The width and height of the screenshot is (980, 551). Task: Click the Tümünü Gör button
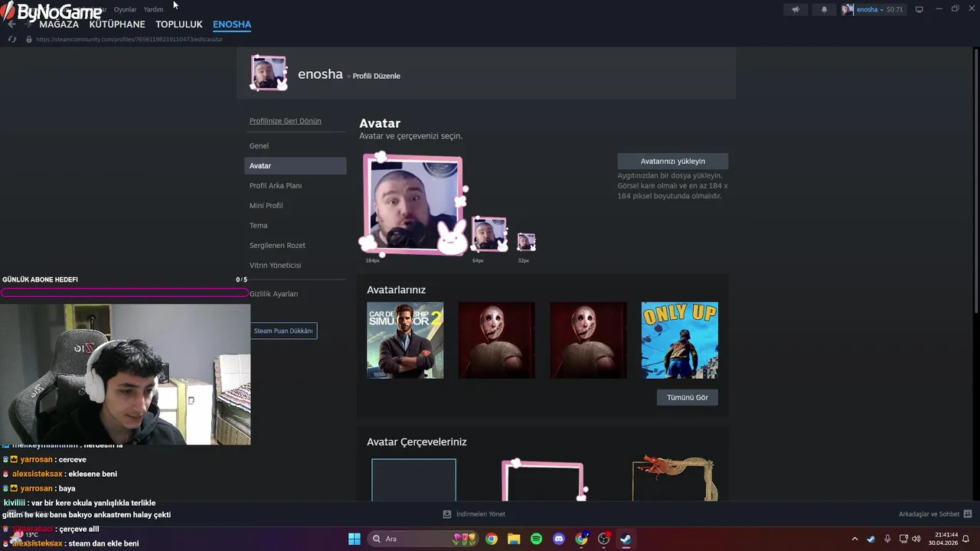[x=688, y=397]
